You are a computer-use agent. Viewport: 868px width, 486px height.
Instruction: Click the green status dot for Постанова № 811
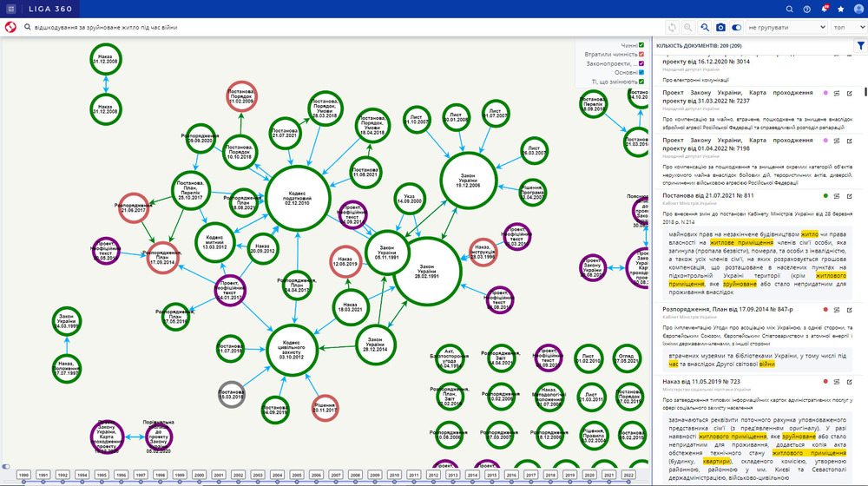tap(825, 196)
